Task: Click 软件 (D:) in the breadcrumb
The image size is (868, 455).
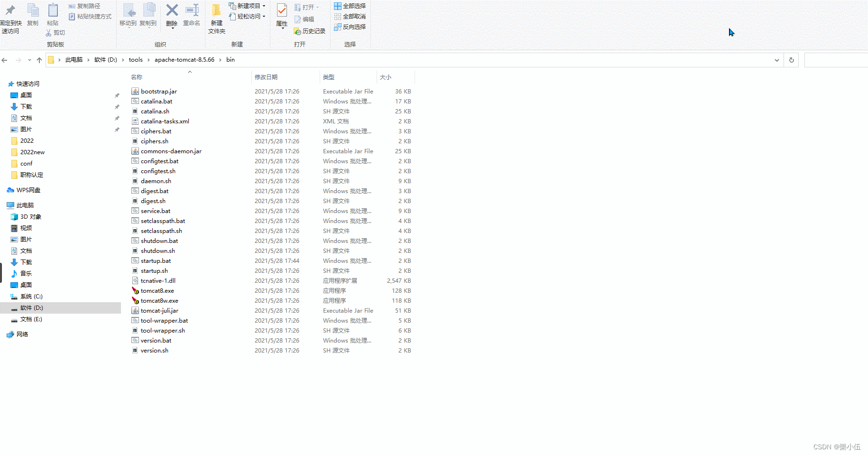Action: pyautogui.click(x=106, y=60)
